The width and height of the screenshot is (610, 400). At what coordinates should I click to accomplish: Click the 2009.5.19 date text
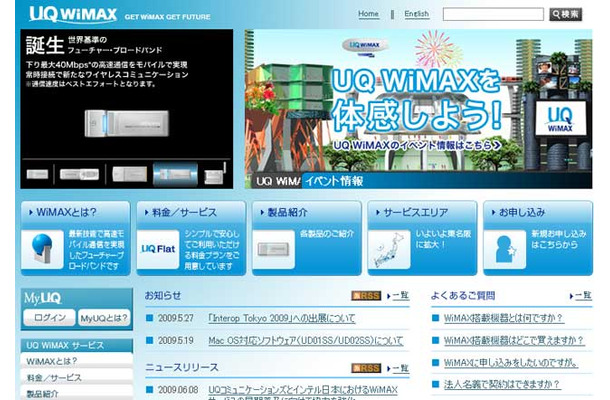point(175,341)
